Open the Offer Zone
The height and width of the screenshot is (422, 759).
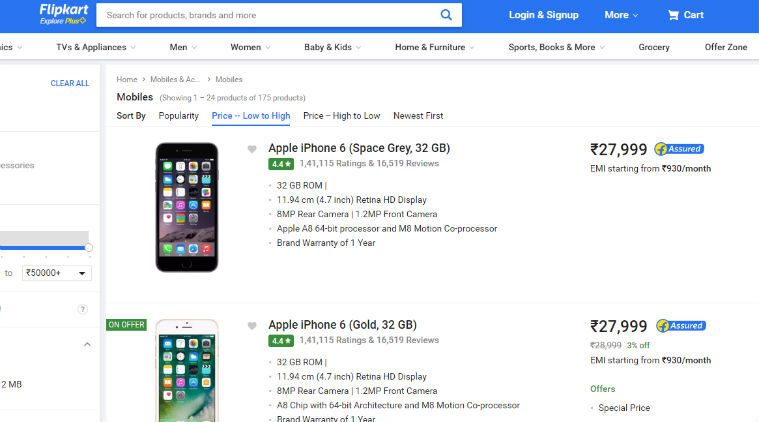pyautogui.click(x=726, y=47)
